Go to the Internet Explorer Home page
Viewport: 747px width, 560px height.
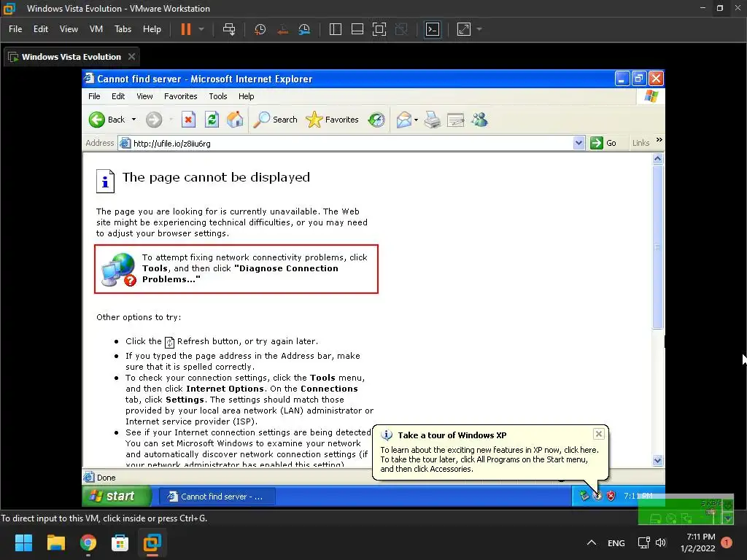pyautogui.click(x=235, y=120)
